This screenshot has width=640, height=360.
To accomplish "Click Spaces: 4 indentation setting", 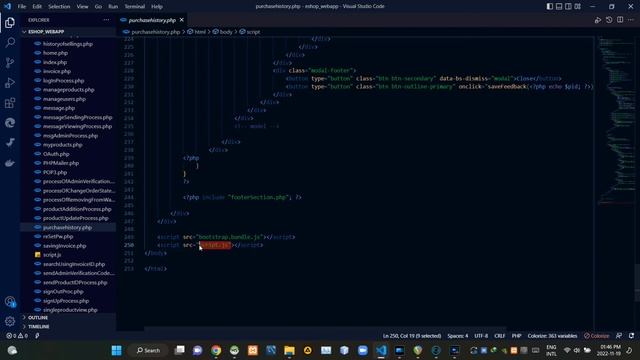I will (x=458, y=336).
